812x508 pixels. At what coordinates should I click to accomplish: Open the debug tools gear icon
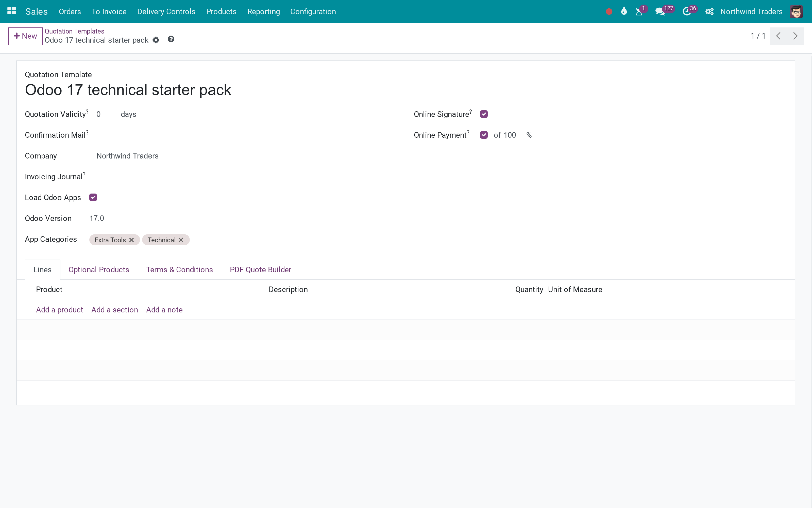tap(709, 12)
